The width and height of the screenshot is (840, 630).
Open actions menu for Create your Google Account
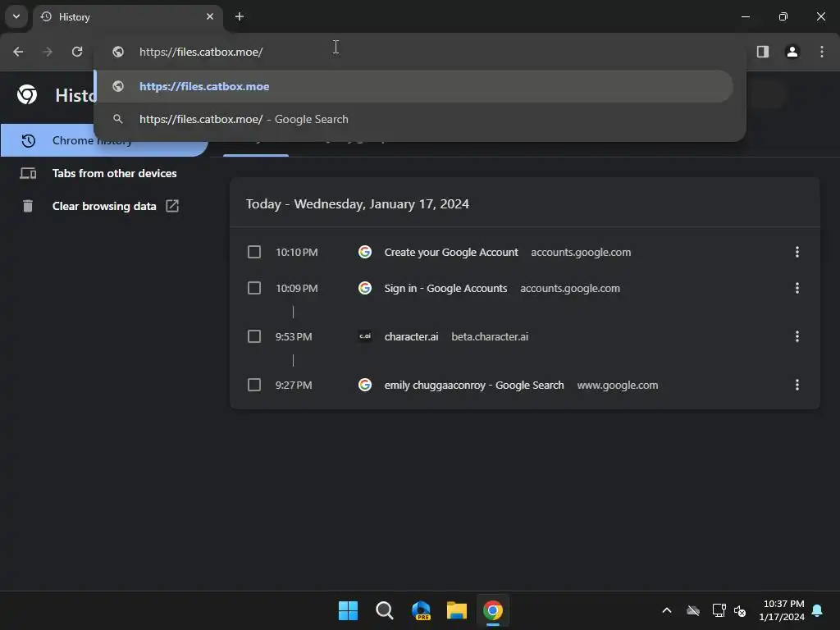[x=797, y=252]
